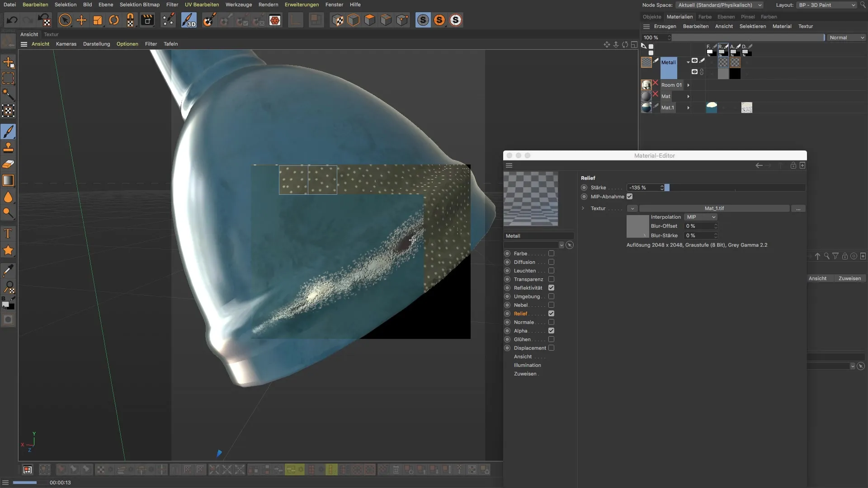The height and width of the screenshot is (488, 868).
Task: Select the Smear droplet tool
Action: pyautogui.click(x=8, y=197)
